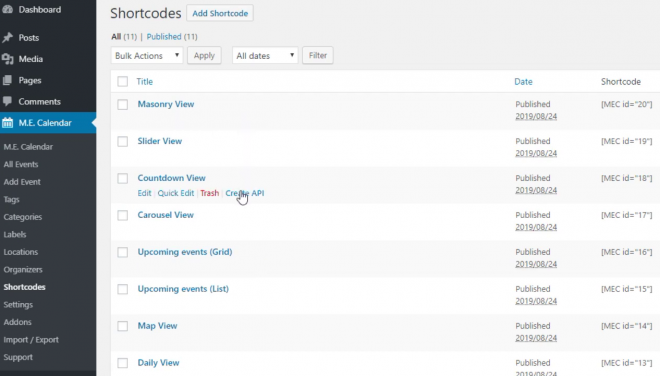Click the Apply button
This screenshot has height=376, width=660.
pos(204,56)
